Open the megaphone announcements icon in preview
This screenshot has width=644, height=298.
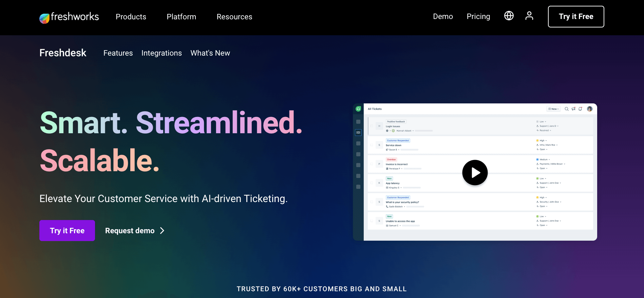(x=573, y=109)
